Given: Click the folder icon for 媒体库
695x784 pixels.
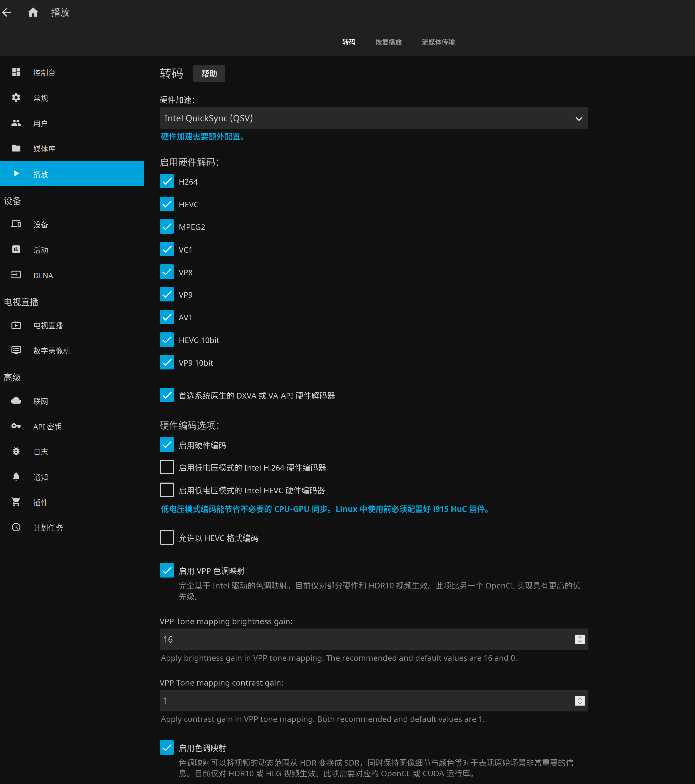Looking at the screenshot, I should click(x=16, y=148).
